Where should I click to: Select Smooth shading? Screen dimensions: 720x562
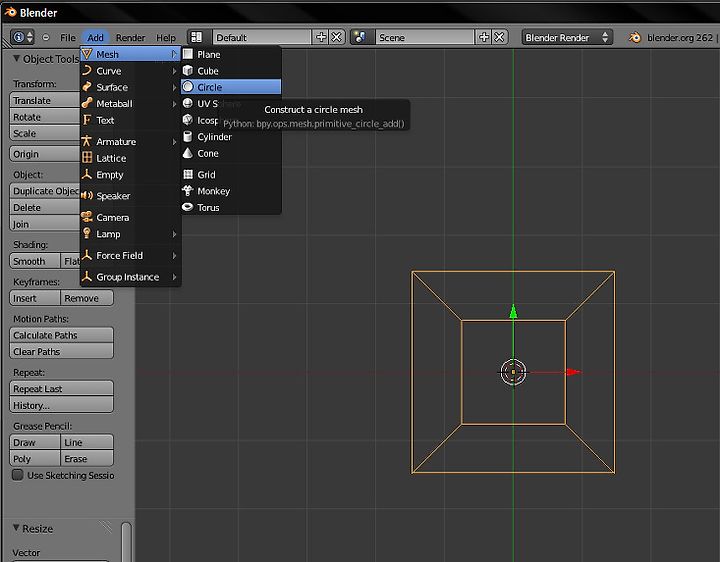(x=34, y=261)
